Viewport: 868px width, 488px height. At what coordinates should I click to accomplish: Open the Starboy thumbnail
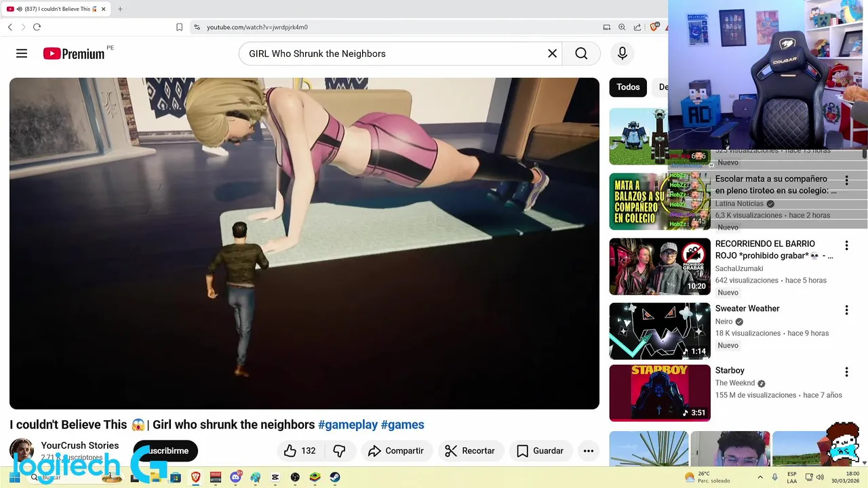tap(660, 393)
